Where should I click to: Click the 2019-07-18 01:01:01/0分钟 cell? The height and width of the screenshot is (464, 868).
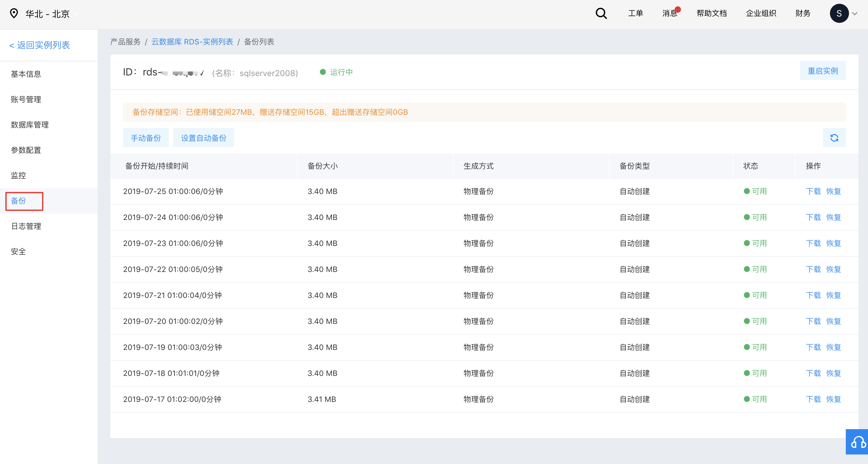[171, 373]
